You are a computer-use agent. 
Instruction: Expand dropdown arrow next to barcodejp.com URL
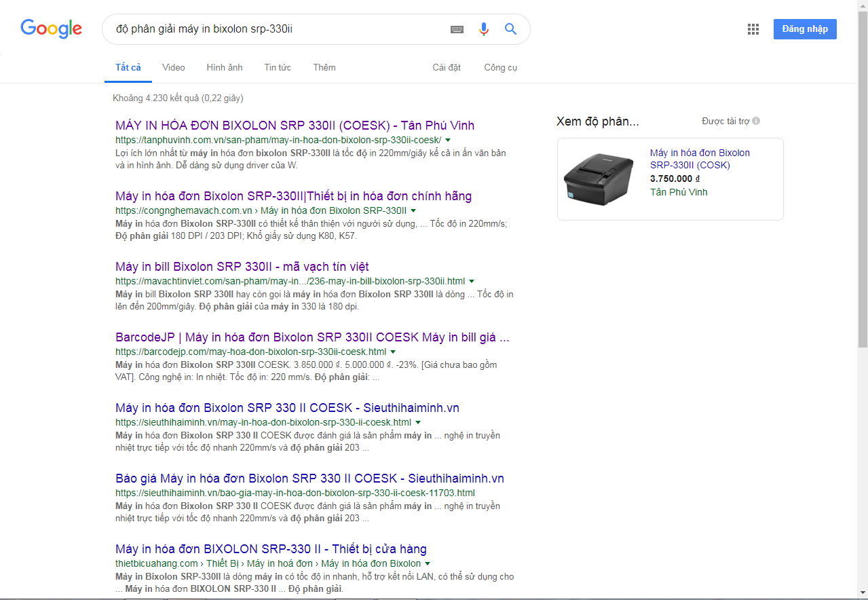tap(393, 352)
